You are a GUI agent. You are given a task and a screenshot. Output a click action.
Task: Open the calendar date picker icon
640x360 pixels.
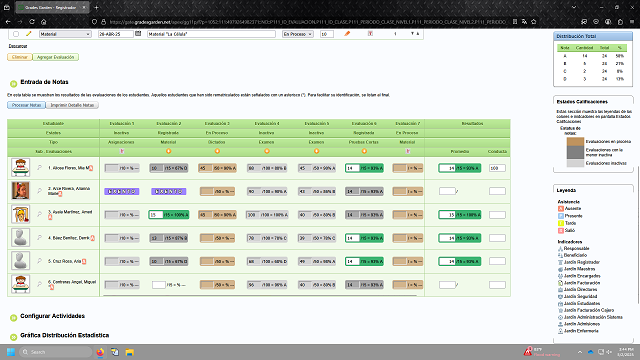click(138, 33)
